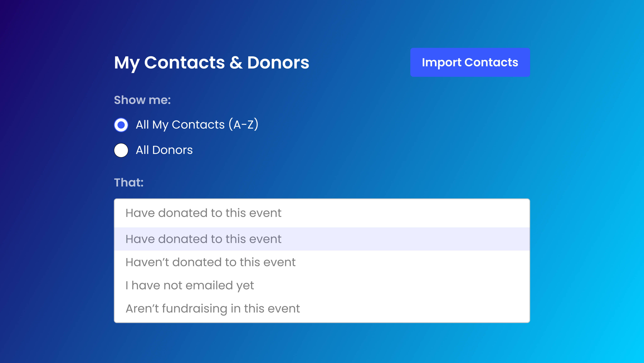
Task: Filter contacts who haven't donated yet
Action: click(211, 262)
